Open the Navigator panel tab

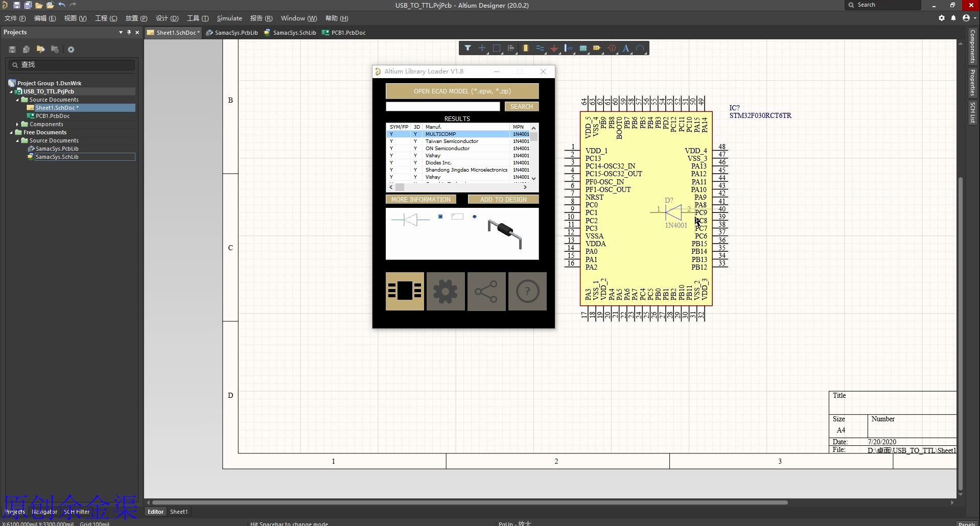click(x=44, y=511)
